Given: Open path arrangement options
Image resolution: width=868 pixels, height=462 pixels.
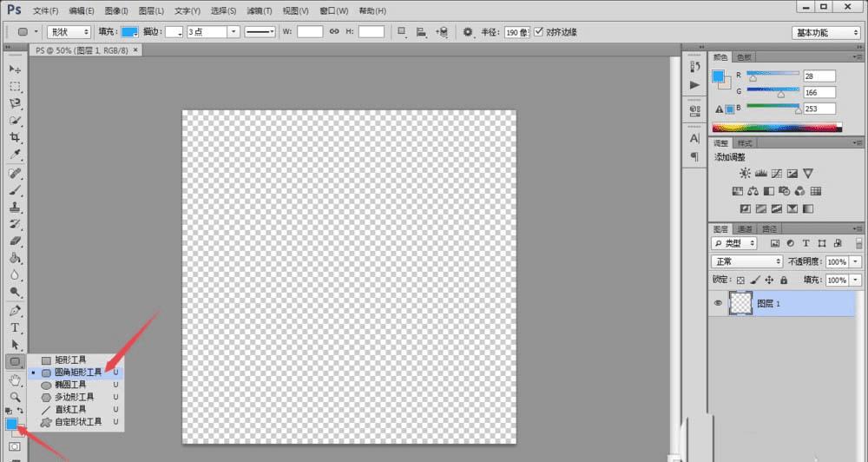Looking at the screenshot, I should pos(442,32).
